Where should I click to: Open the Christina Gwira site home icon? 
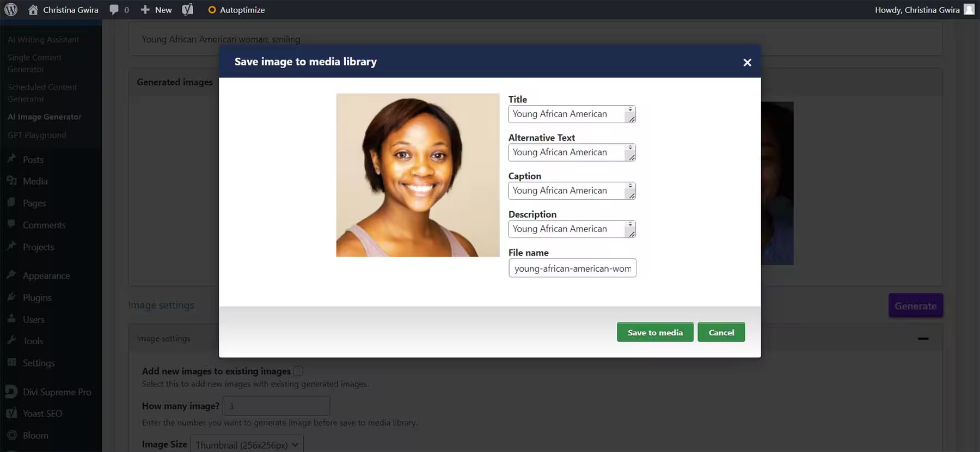click(x=33, y=10)
